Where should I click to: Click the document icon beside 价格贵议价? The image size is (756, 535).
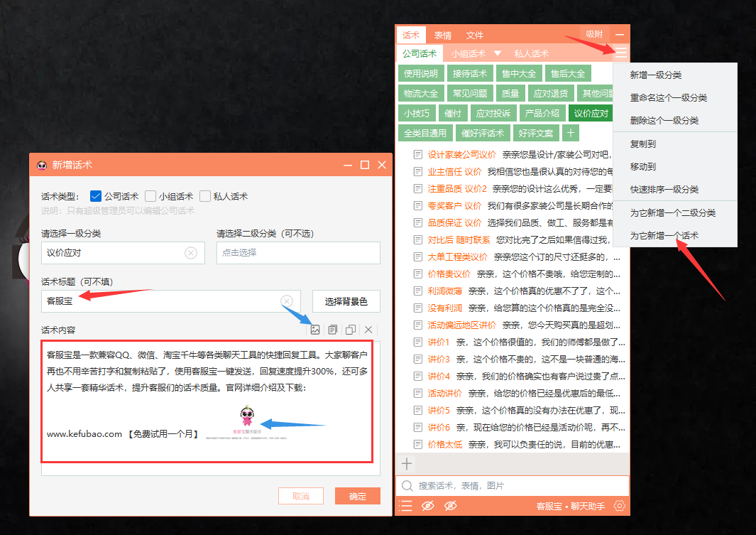pos(418,274)
